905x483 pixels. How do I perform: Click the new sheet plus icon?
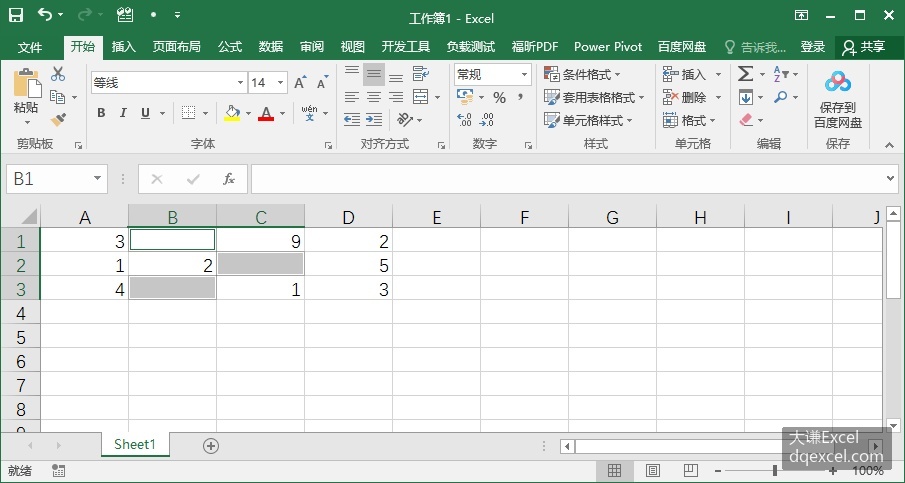(211, 445)
